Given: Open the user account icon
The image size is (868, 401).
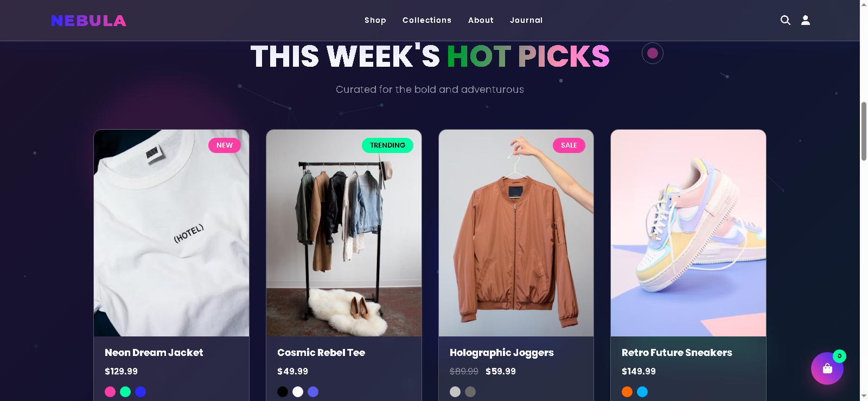Looking at the screenshot, I should pos(806,20).
